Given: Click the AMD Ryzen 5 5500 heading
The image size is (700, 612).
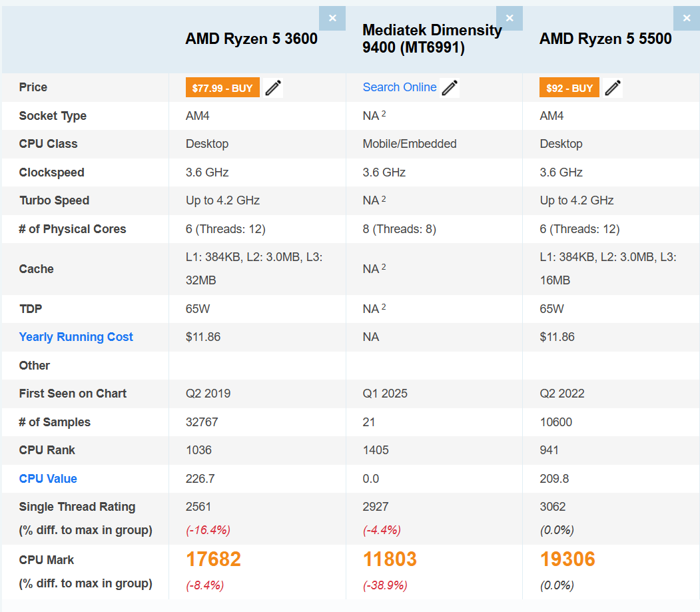Looking at the screenshot, I should pyautogui.click(x=605, y=39).
